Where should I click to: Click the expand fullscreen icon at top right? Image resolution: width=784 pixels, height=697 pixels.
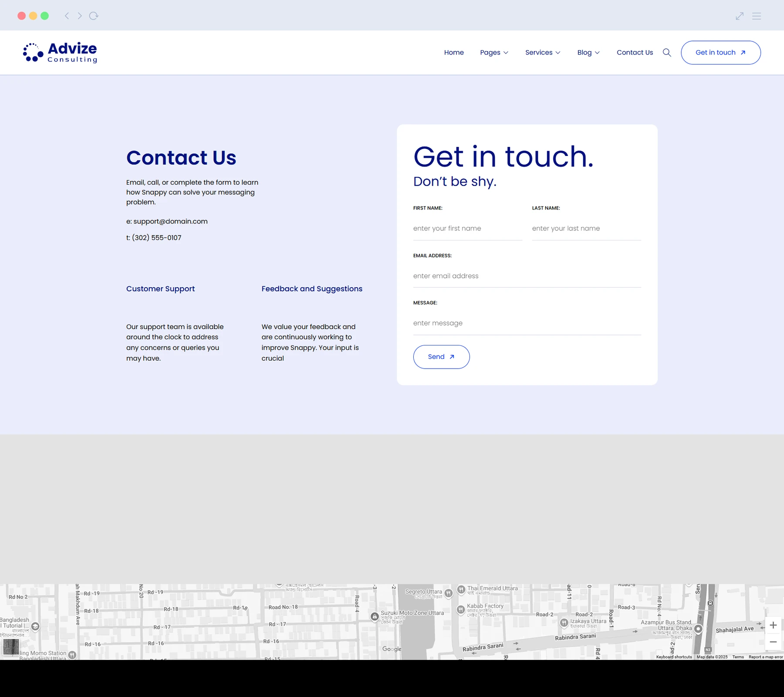[x=740, y=16]
